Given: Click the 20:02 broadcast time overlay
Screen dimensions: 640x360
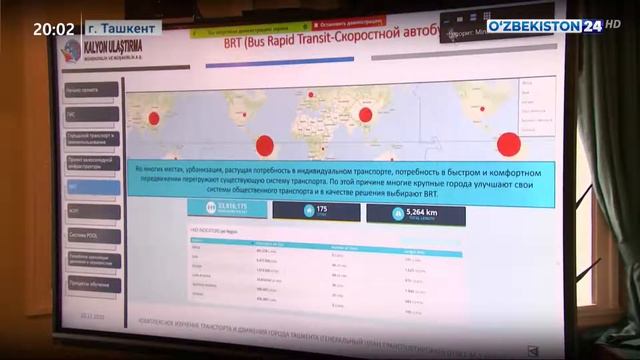Looking at the screenshot, I should pos(54,29).
